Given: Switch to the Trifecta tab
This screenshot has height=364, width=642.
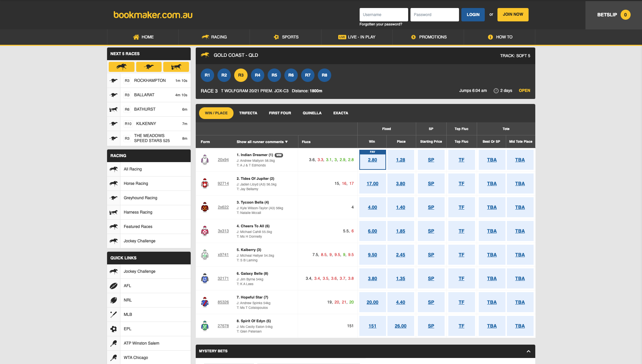Looking at the screenshot, I should pos(248,113).
